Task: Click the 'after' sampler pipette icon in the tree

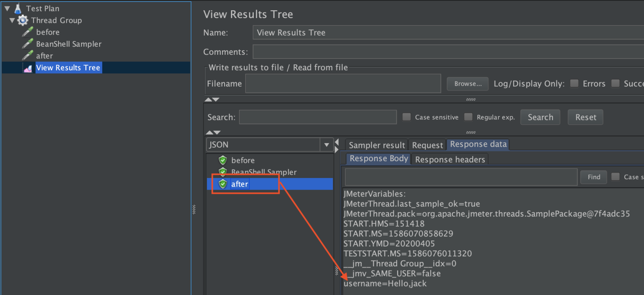Action: coord(28,56)
